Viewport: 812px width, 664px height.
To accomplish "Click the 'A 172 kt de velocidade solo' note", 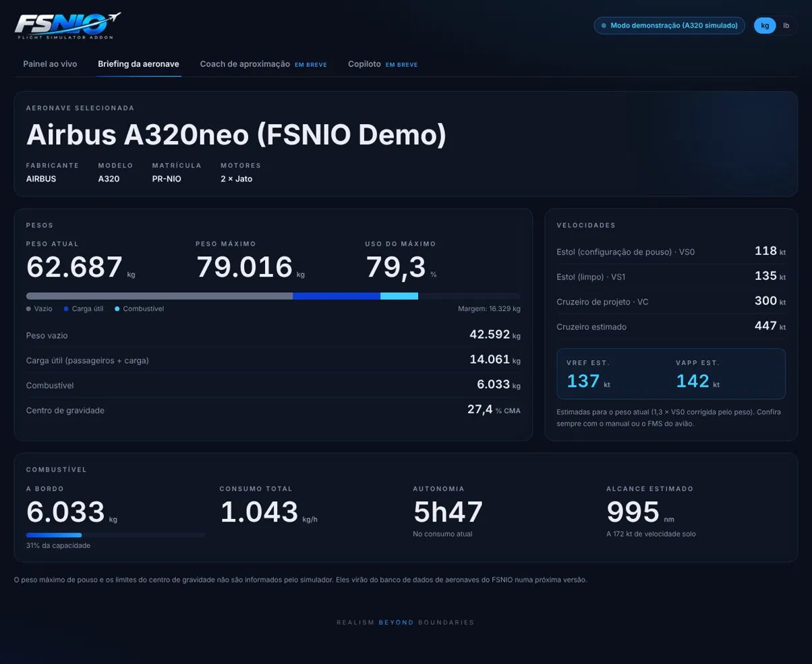I will tap(651, 534).
